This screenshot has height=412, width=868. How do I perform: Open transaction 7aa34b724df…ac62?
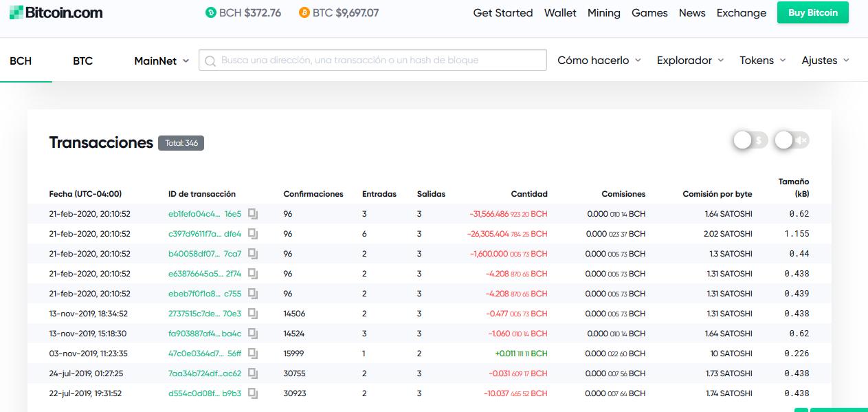click(205, 373)
